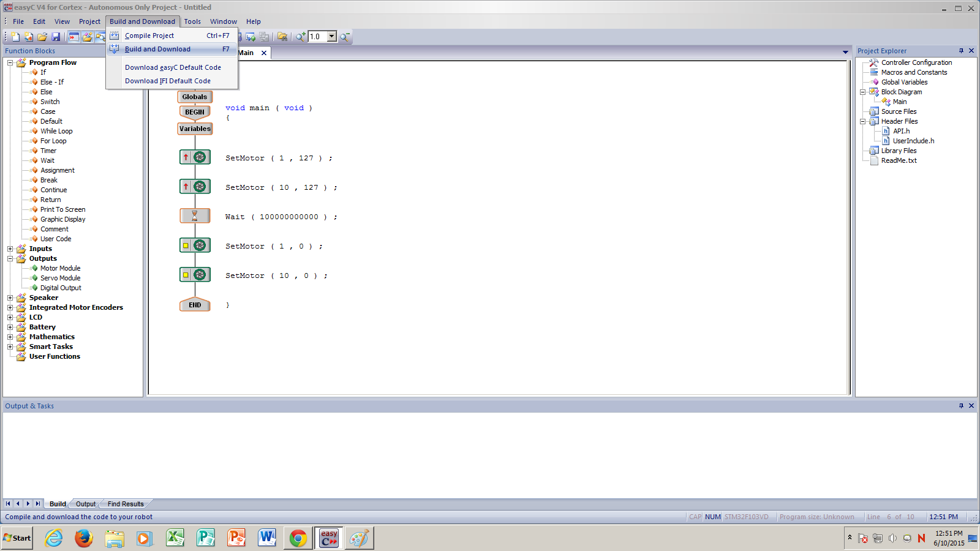Open Microsoft Word from the taskbar

267,538
